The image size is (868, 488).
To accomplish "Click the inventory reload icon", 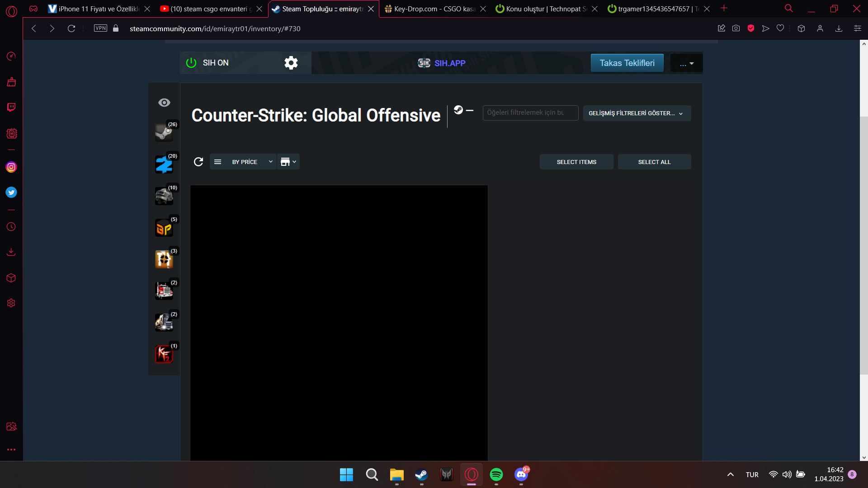I will click(x=198, y=162).
